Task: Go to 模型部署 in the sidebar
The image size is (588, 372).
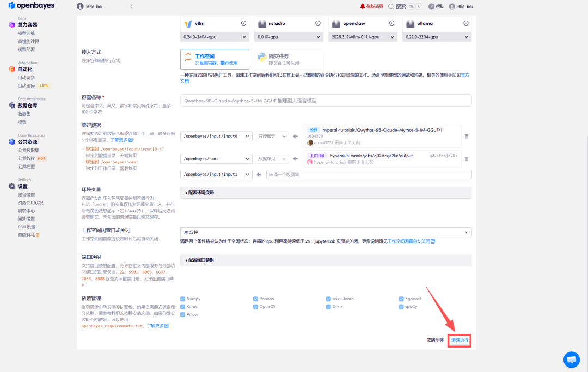Action: (x=26, y=49)
